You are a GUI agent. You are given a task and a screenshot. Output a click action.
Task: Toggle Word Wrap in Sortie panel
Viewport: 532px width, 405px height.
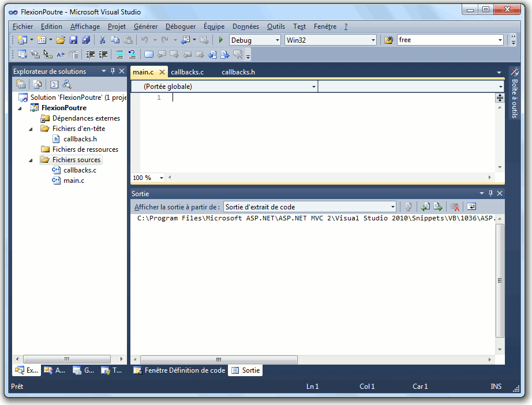[471, 207]
